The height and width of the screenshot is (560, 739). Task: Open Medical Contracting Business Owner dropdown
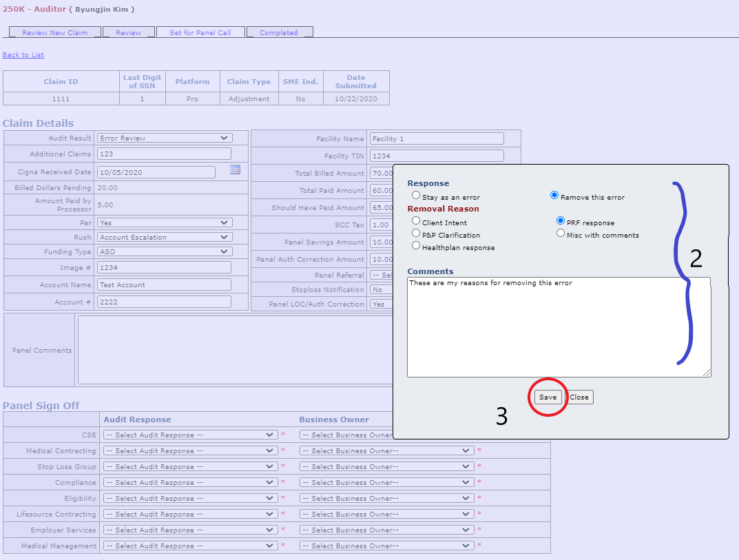pyautogui.click(x=386, y=450)
